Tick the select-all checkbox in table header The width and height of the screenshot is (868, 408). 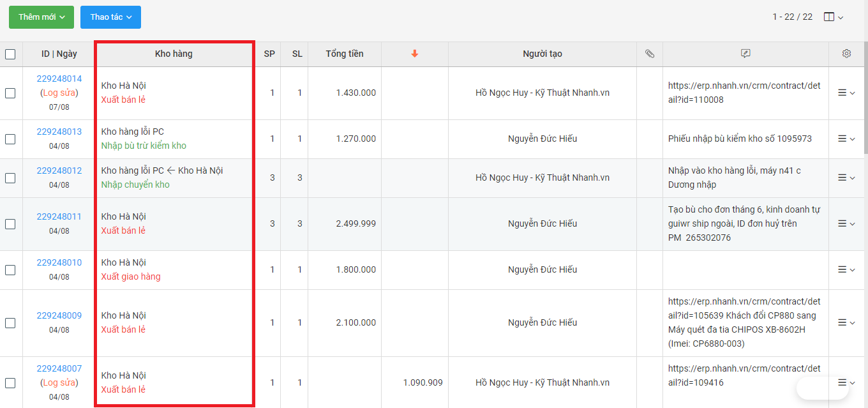[x=10, y=54]
